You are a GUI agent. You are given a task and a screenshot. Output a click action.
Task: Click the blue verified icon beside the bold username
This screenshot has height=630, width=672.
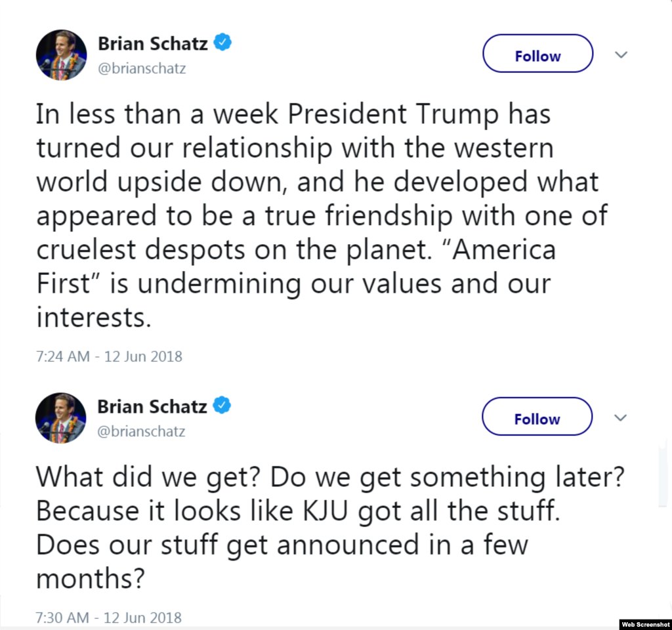pos(222,42)
